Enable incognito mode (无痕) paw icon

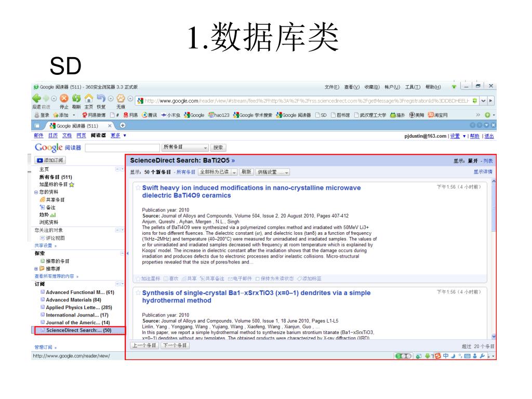click(121, 98)
